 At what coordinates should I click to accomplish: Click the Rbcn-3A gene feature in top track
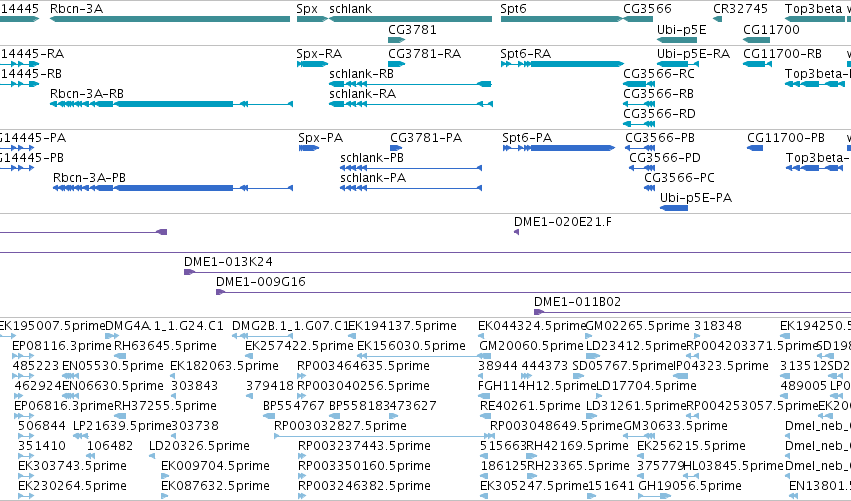tap(170, 19)
